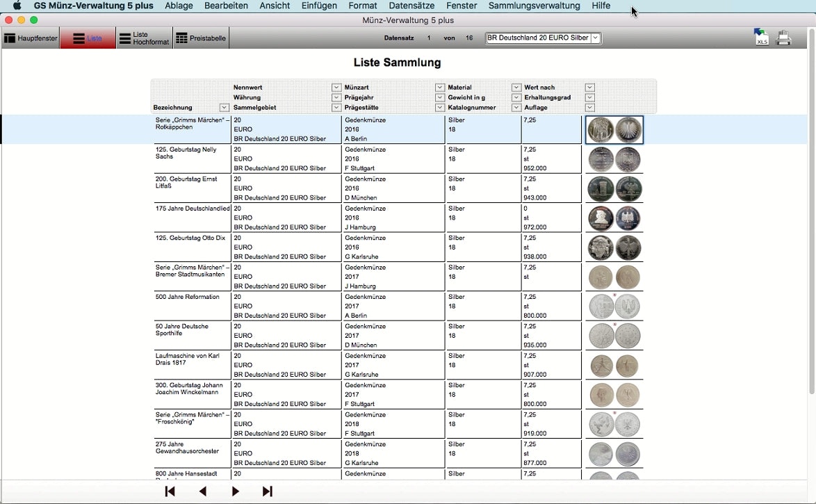Click the vertical scrollbar on the right
The height and width of the screenshot is (504, 816).
coord(811,209)
